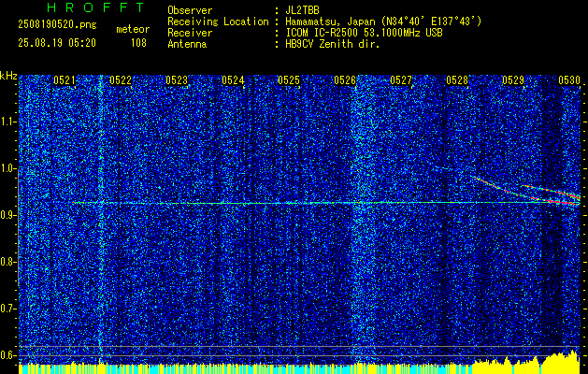This screenshot has height=374, width=588.
Task: Click the meteor label
Action: click(x=133, y=29)
